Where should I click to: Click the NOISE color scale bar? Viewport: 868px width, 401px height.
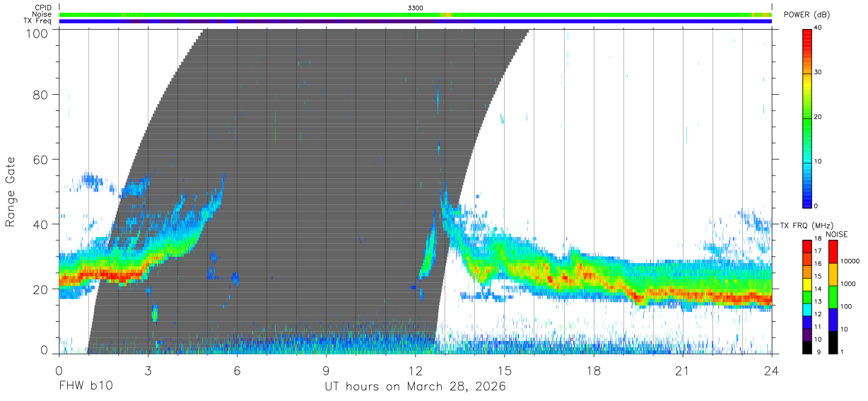833,297
